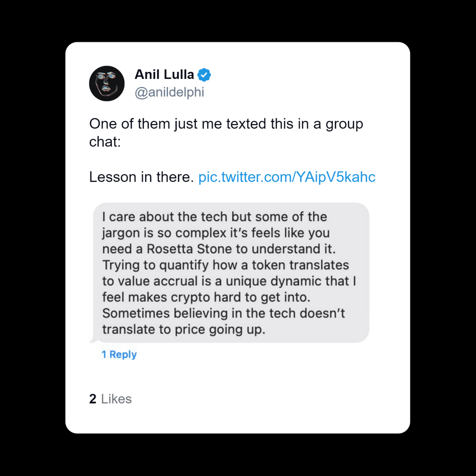The height and width of the screenshot is (476, 476).
Task: Open the pic.twitter.com/YAipV5kahc link
Action: coord(287,177)
